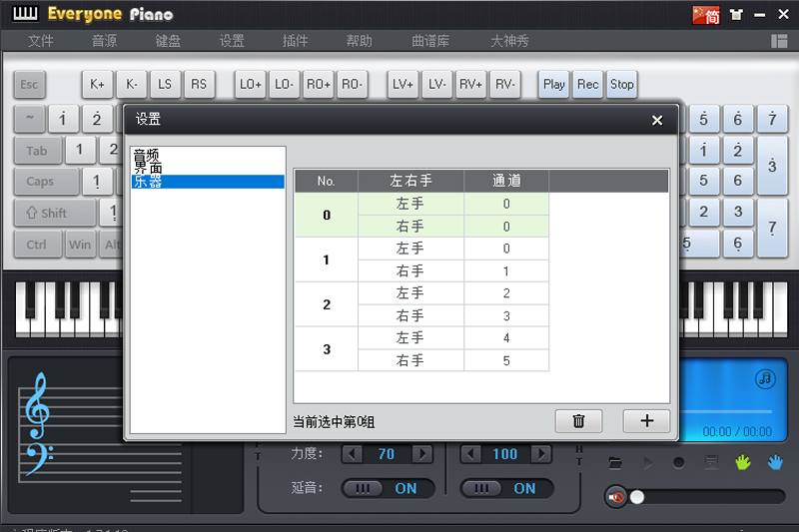
Task: Click the Chinese language flag icon
Action: [706, 15]
